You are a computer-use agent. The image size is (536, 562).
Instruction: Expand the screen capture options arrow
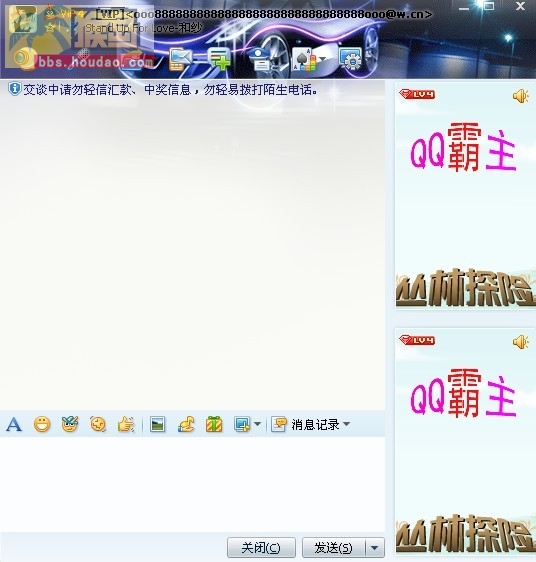coord(257,424)
